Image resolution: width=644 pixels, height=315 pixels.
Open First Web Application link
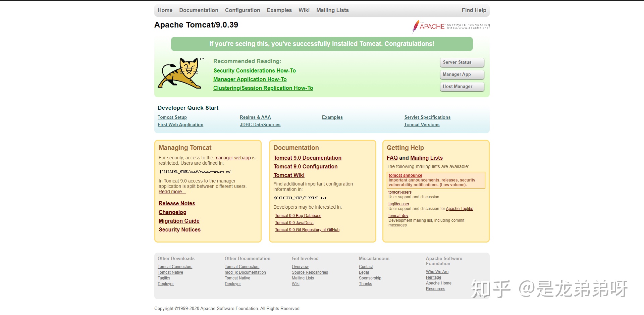coord(180,125)
